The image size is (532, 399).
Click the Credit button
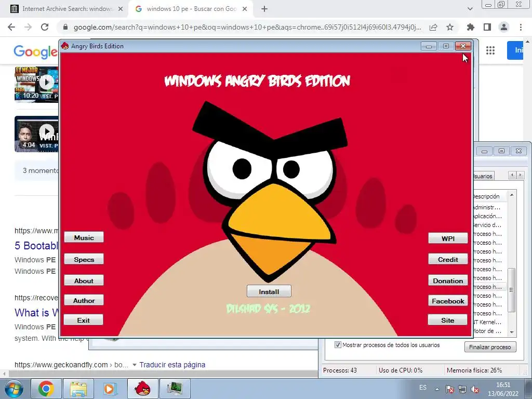point(448,259)
